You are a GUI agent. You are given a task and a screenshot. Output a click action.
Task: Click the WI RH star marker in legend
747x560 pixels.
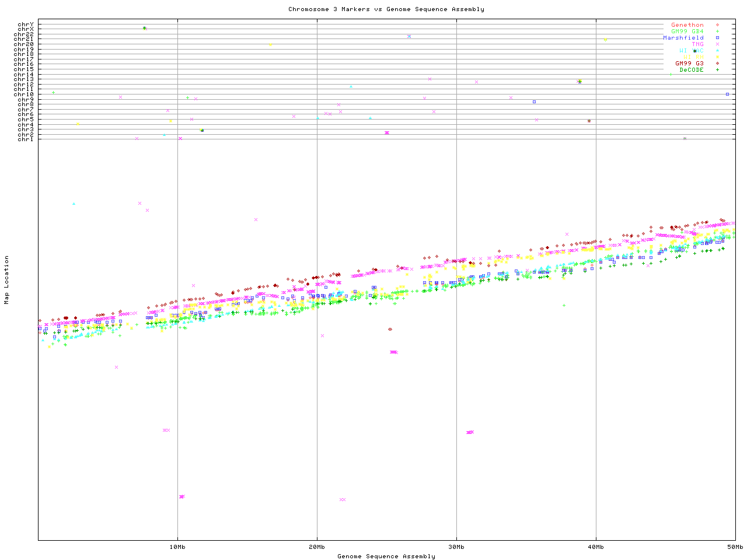tap(717, 57)
